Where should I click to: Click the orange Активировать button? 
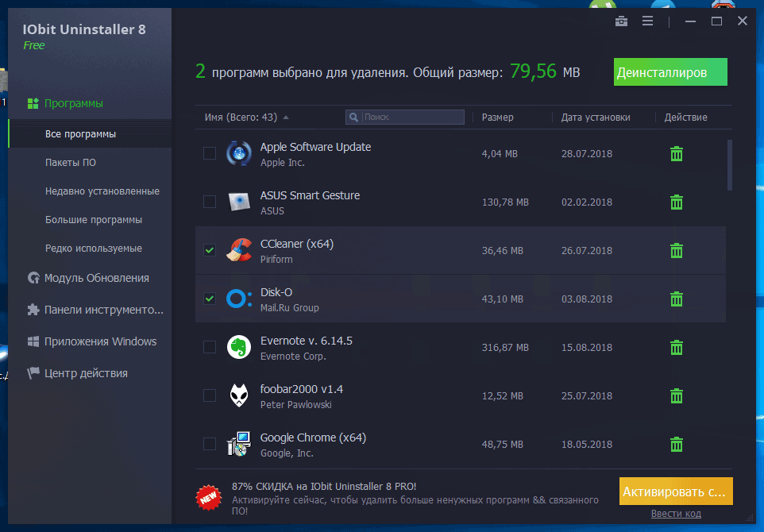[676, 491]
